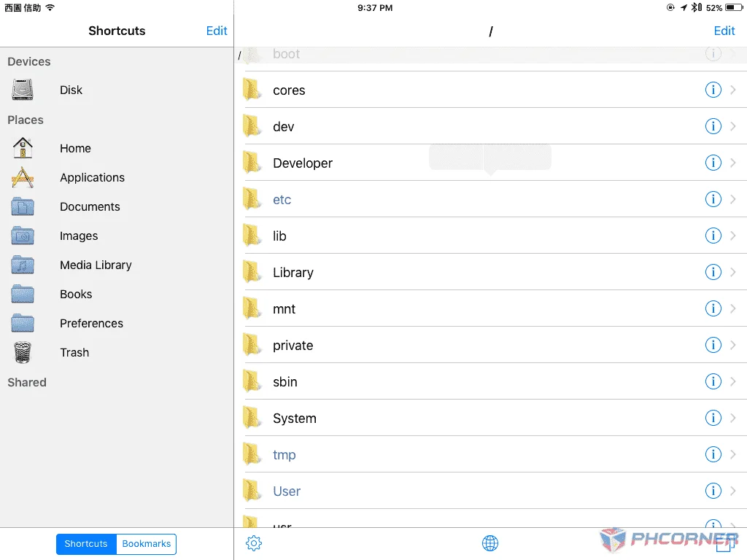Tap the battery indicator in status bar

coord(734,7)
